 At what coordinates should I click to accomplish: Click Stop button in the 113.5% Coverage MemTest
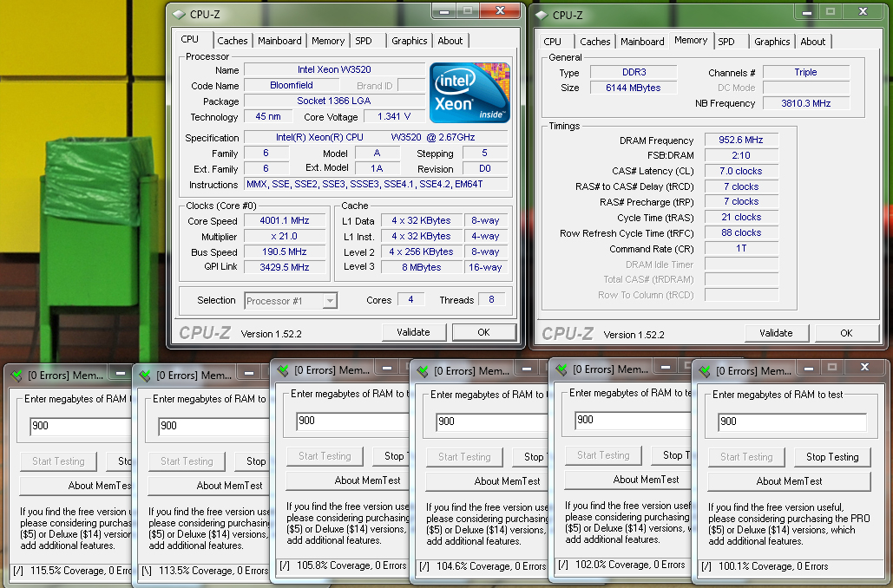[x=253, y=461]
